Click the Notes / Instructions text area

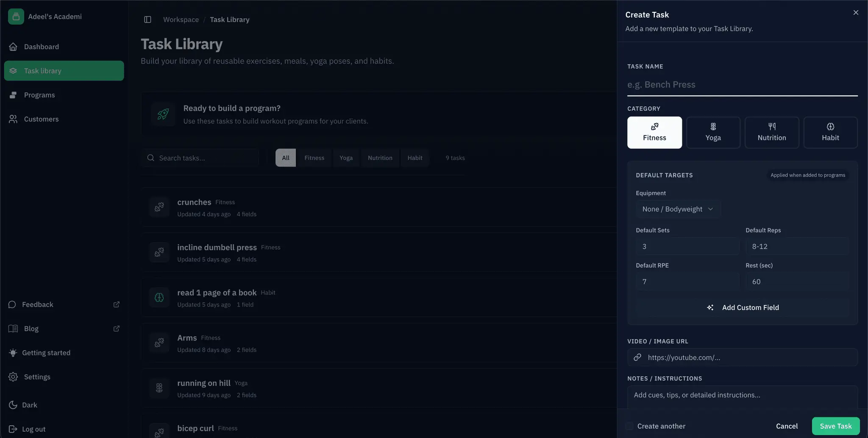pyautogui.click(x=743, y=397)
